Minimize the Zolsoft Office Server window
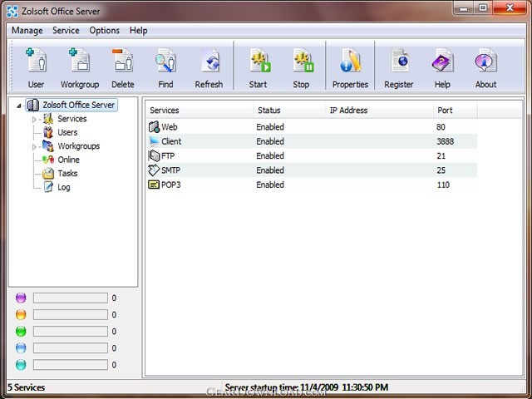This screenshot has height=399, width=532. (464, 8)
